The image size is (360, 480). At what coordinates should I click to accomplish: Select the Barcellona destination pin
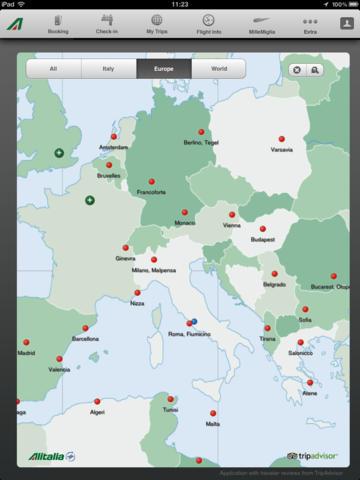(x=85, y=328)
